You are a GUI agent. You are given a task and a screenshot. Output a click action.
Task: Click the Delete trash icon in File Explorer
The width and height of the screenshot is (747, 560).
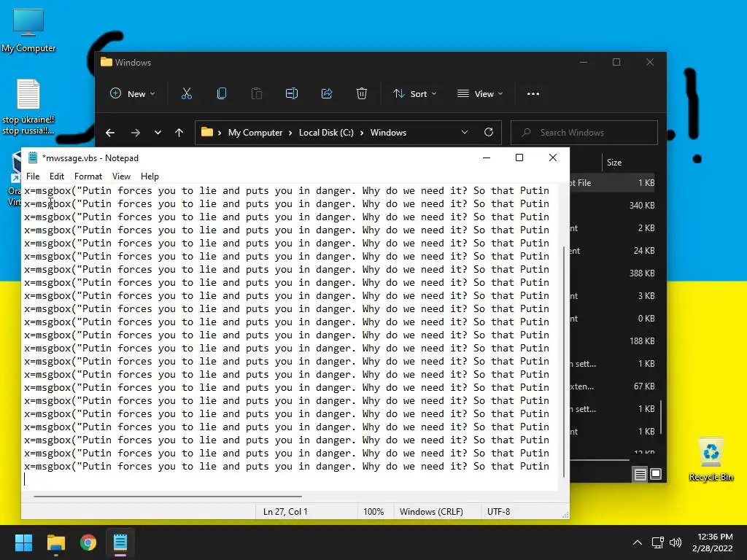362,94
